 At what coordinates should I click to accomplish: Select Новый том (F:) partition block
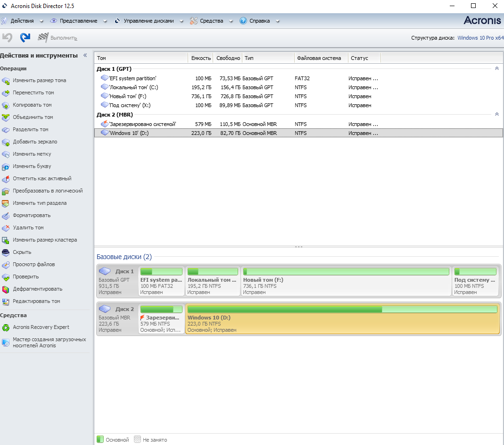(346, 281)
